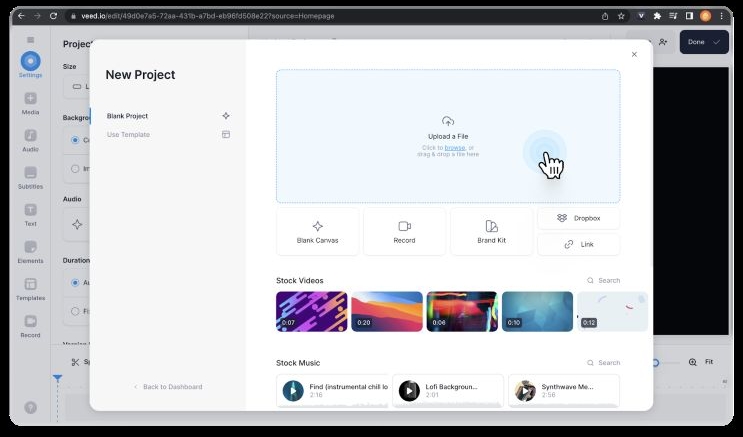Click the browser address bar URL
Image resolution: width=743 pixels, height=437 pixels.
(x=208, y=16)
